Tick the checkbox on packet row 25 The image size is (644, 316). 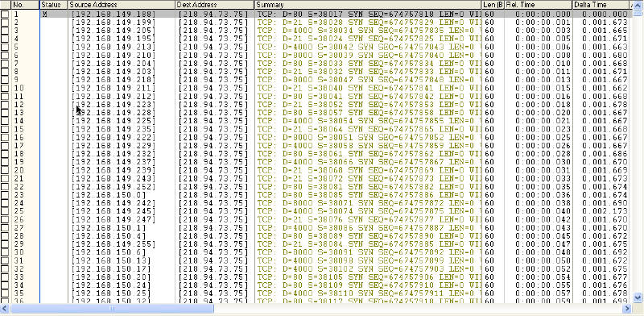coord(5,211)
